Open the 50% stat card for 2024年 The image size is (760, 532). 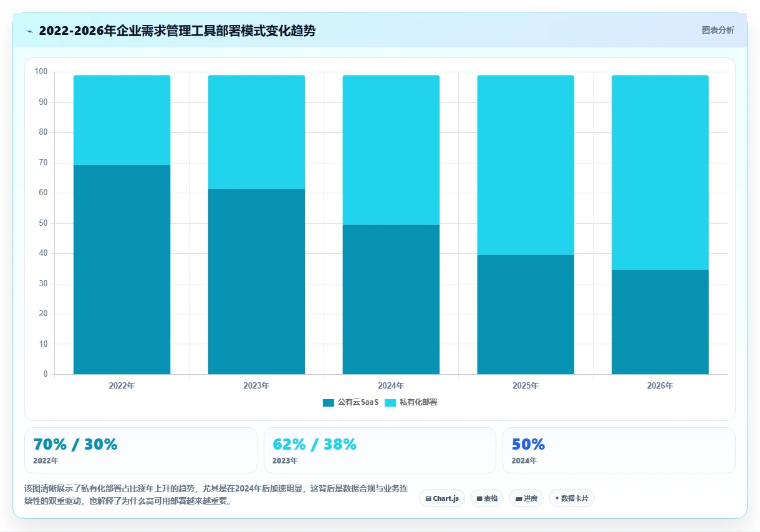click(619, 450)
